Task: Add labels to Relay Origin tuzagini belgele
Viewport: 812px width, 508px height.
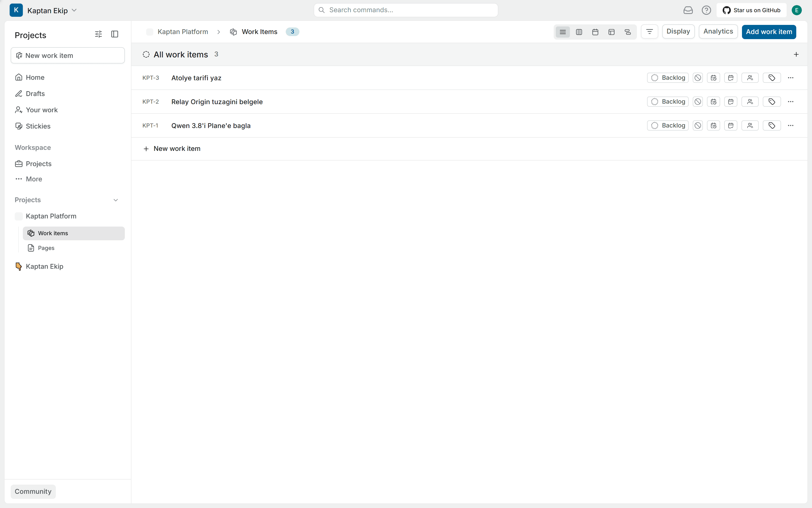Action: [x=772, y=101]
